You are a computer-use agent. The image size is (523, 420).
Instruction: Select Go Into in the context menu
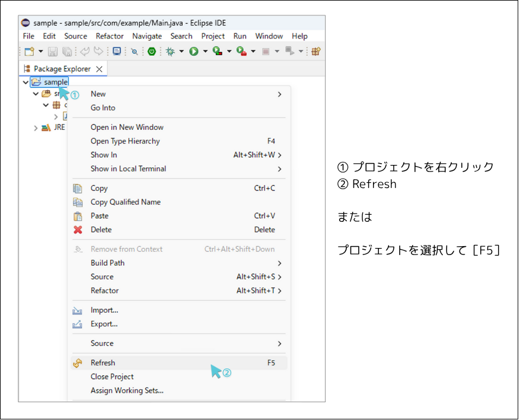click(x=179, y=108)
